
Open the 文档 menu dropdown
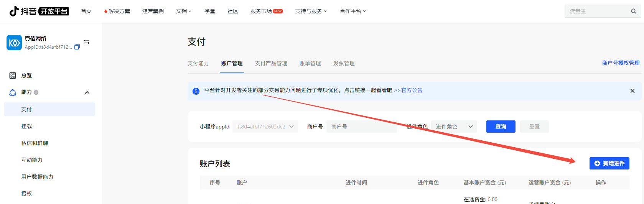tap(183, 11)
